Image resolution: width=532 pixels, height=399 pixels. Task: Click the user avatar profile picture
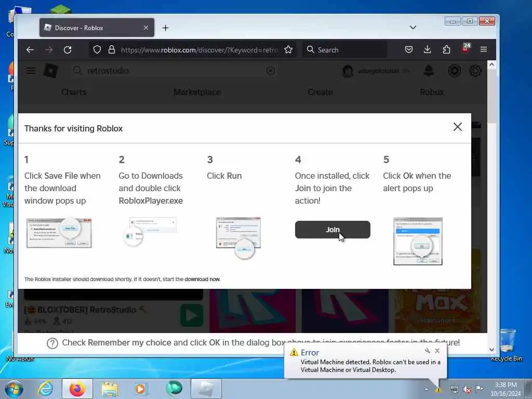point(348,71)
